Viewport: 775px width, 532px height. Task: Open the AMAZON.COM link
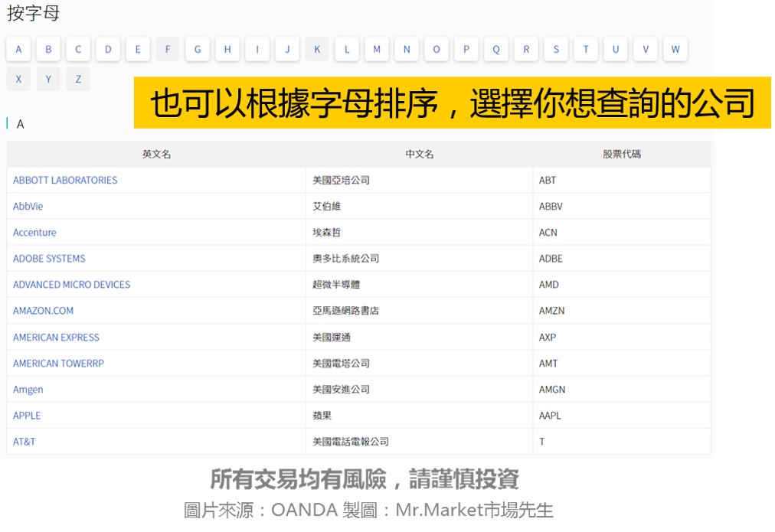43,311
